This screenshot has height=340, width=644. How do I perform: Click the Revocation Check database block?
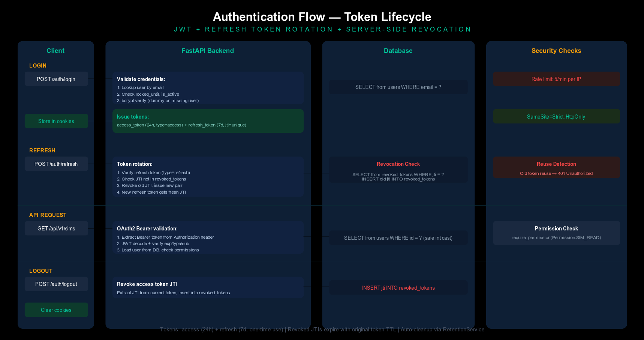point(398,170)
